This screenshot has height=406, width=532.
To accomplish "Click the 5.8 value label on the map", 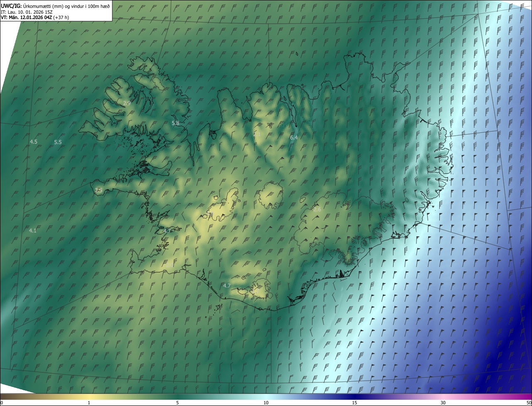I will (175, 123).
